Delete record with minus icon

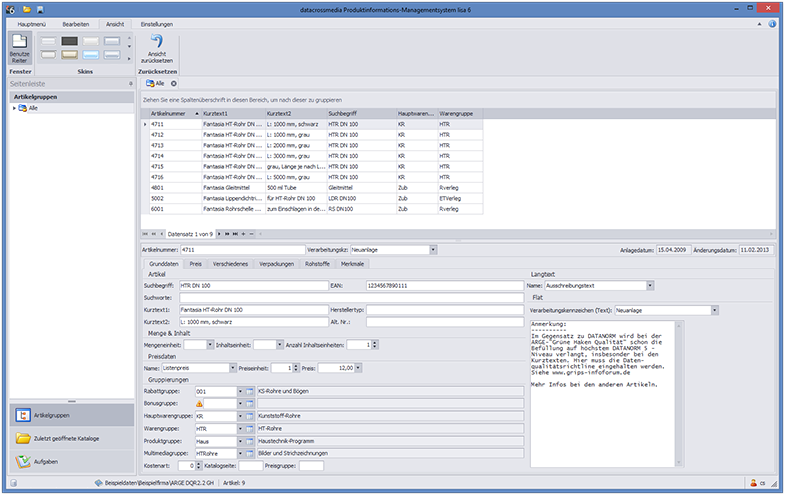(x=251, y=234)
